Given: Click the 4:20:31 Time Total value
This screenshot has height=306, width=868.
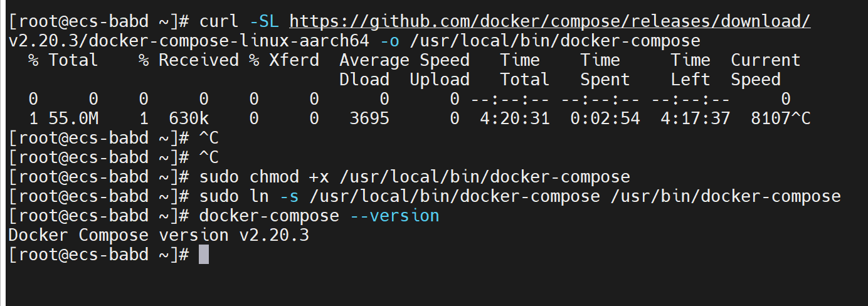Looking at the screenshot, I should click(515, 119).
